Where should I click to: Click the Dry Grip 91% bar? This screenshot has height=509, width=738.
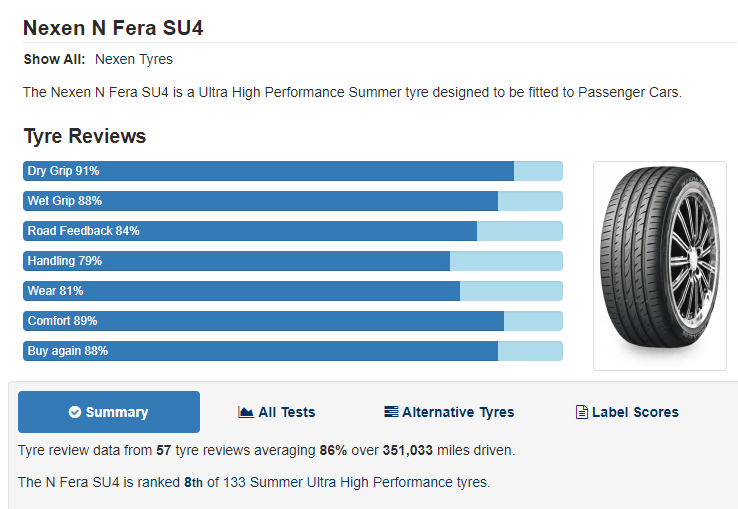tap(293, 171)
